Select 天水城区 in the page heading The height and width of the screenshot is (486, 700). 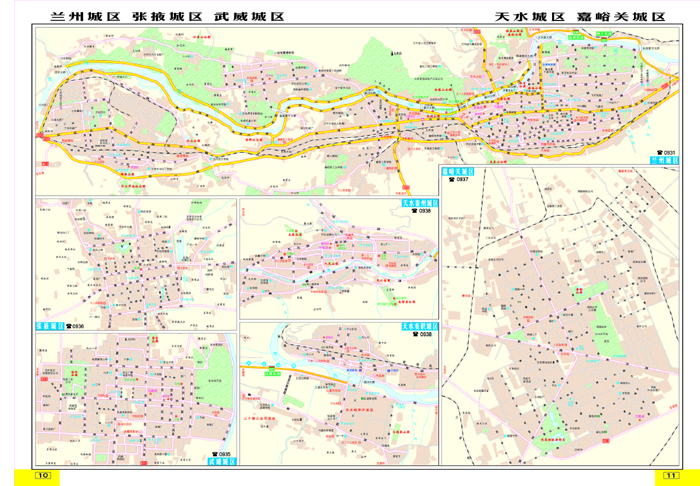(530, 17)
